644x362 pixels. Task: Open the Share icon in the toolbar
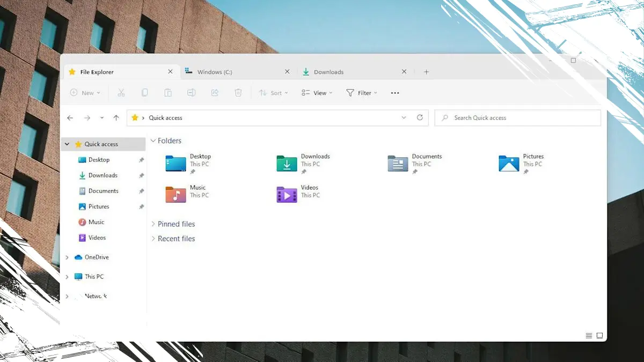point(214,92)
